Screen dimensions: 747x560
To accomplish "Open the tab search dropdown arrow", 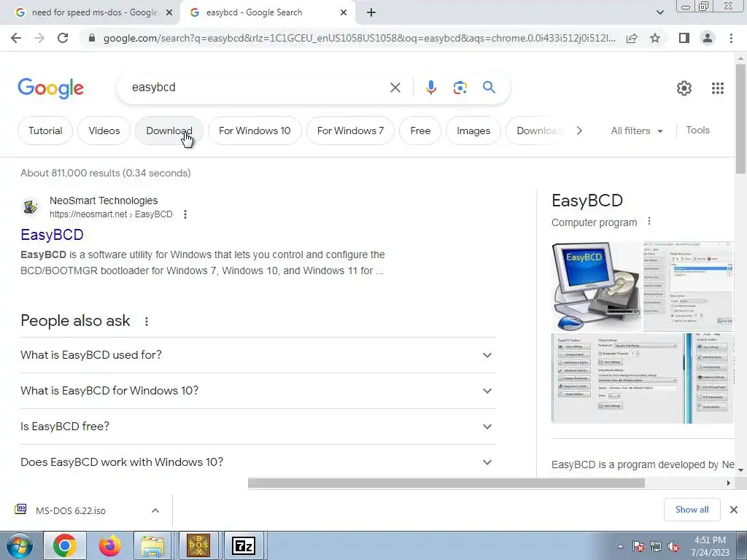I will [x=659, y=13].
